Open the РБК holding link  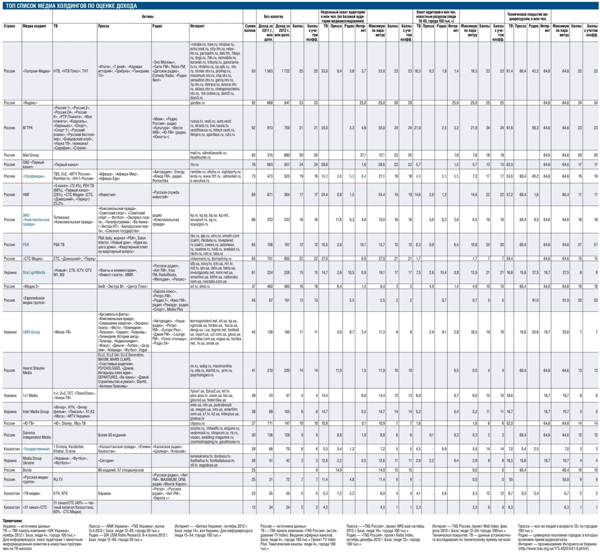(x=27, y=243)
